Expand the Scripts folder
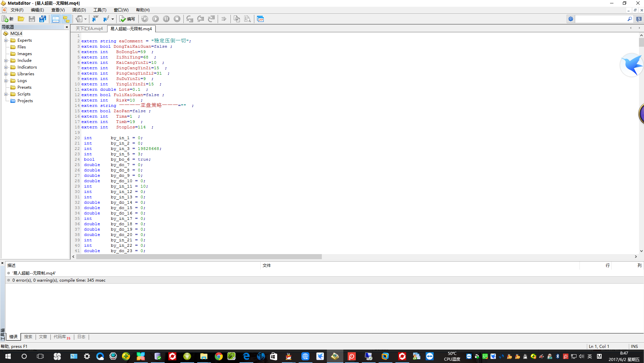This screenshot has width=644, height=363. coord(6,94)
